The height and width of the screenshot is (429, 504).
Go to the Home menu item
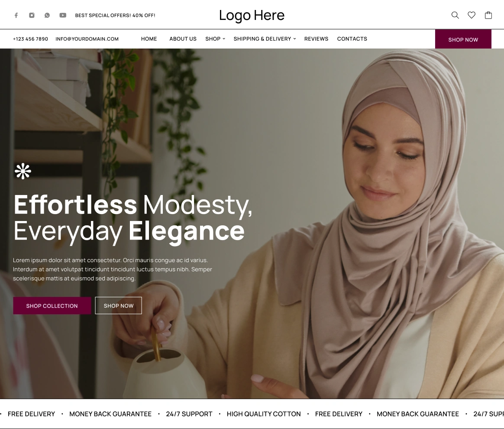pos(149,39)
